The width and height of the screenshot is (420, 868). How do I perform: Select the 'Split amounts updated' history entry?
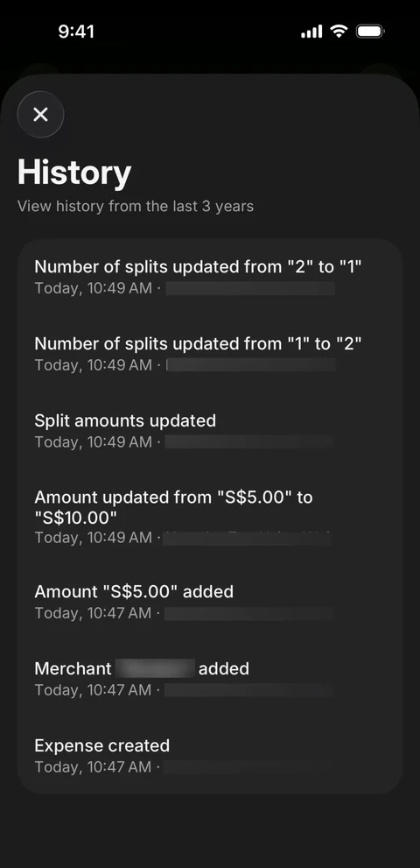(x=210, y=431)
